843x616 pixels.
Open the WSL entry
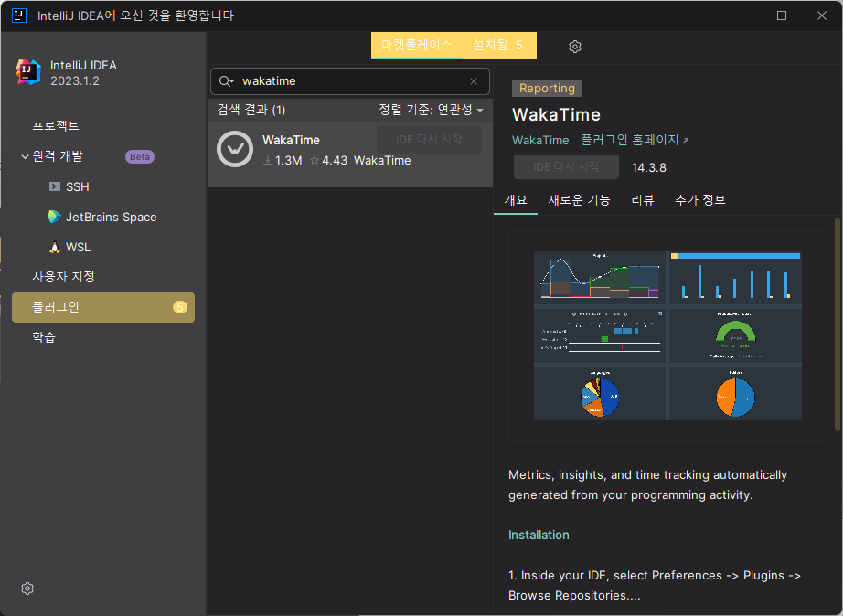point(69,248)
